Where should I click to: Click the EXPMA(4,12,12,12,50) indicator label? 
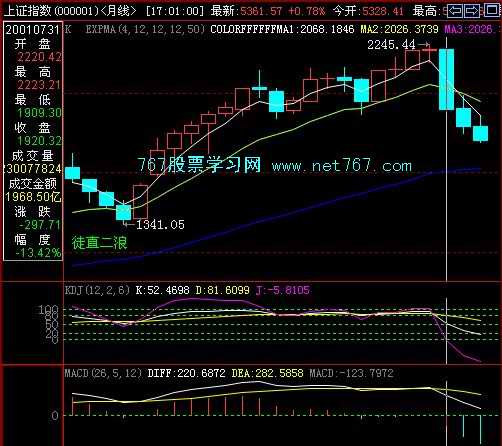pyautogui.click(x=145, y=29)
